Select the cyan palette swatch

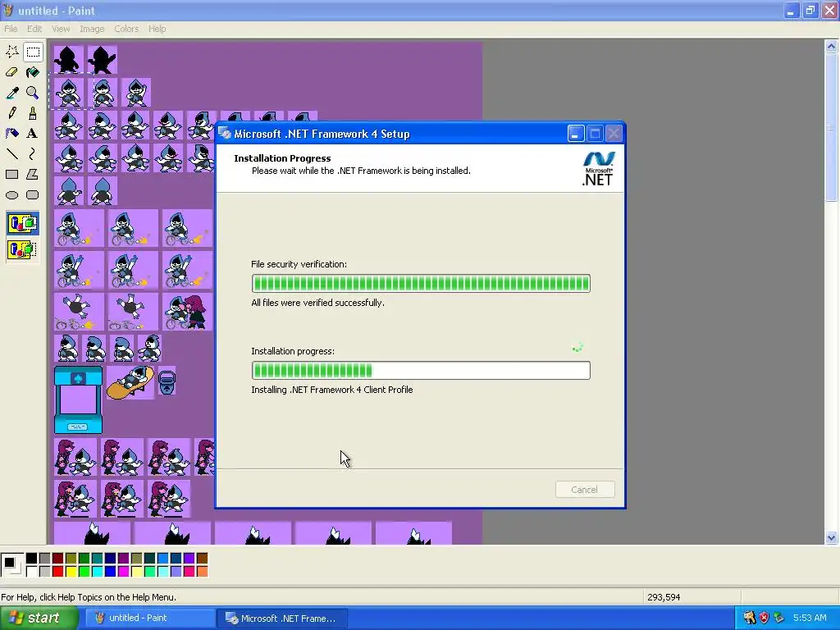coord(97,572)
